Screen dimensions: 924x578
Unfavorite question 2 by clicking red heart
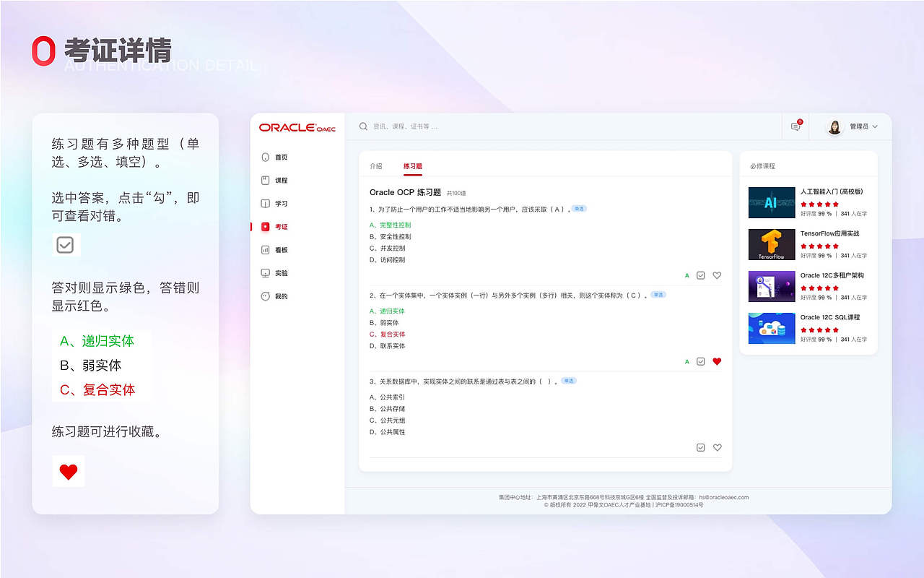[717, 361]
